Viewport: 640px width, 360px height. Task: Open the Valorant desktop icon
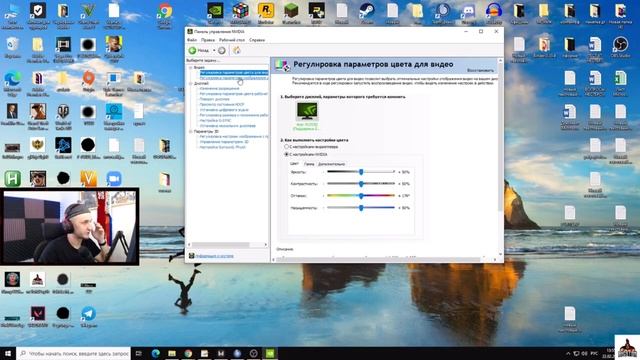38,317
